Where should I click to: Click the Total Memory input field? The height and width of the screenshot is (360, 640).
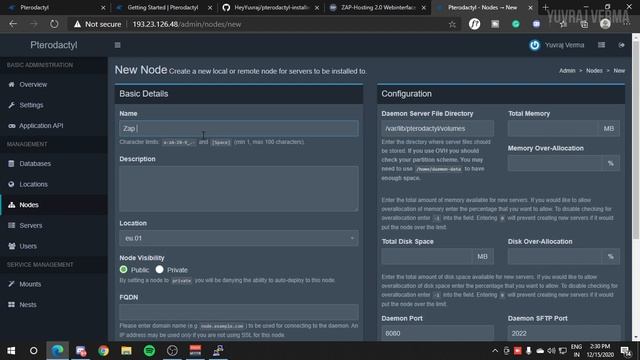click(553, 129)
